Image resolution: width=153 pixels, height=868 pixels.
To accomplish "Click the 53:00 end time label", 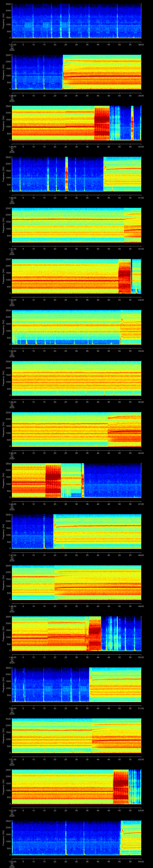I will 141,810.
